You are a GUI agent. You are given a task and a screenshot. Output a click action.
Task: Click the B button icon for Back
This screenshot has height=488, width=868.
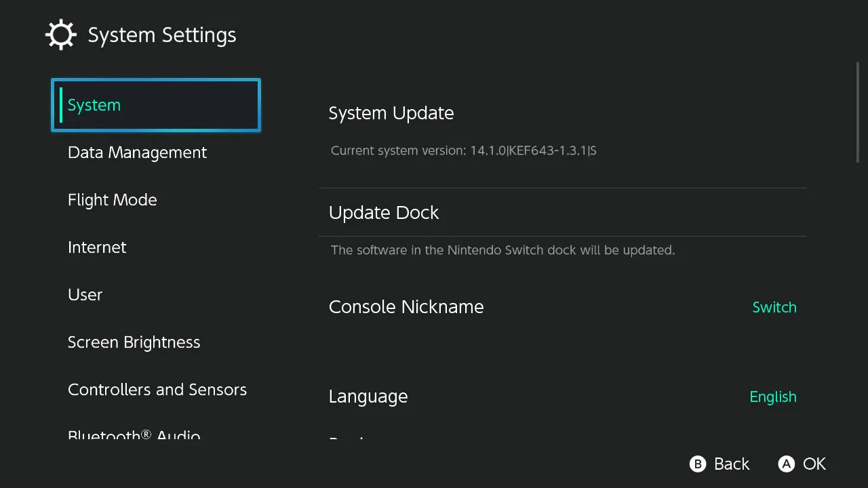698,464
